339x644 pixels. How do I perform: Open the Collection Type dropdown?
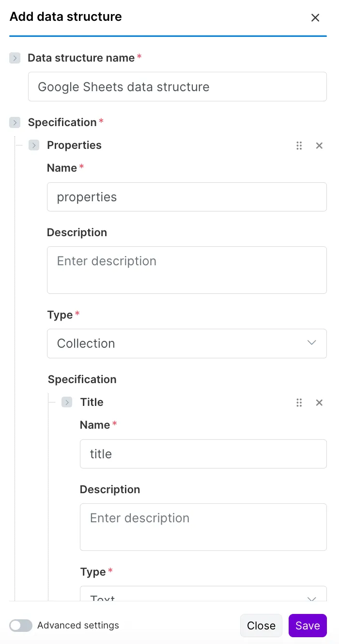(x=187, y=343)
